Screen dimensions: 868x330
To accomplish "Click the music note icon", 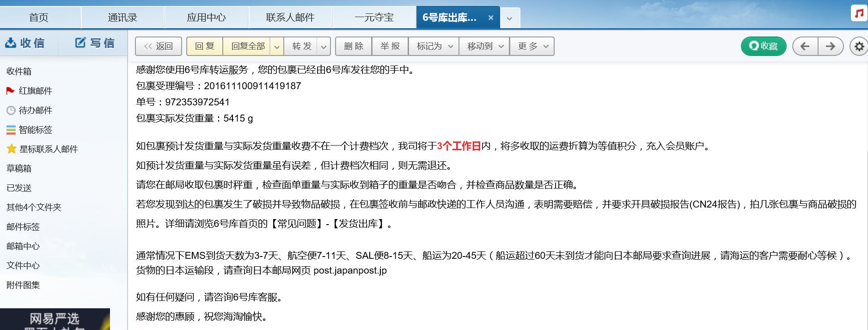I will [859, 13].
